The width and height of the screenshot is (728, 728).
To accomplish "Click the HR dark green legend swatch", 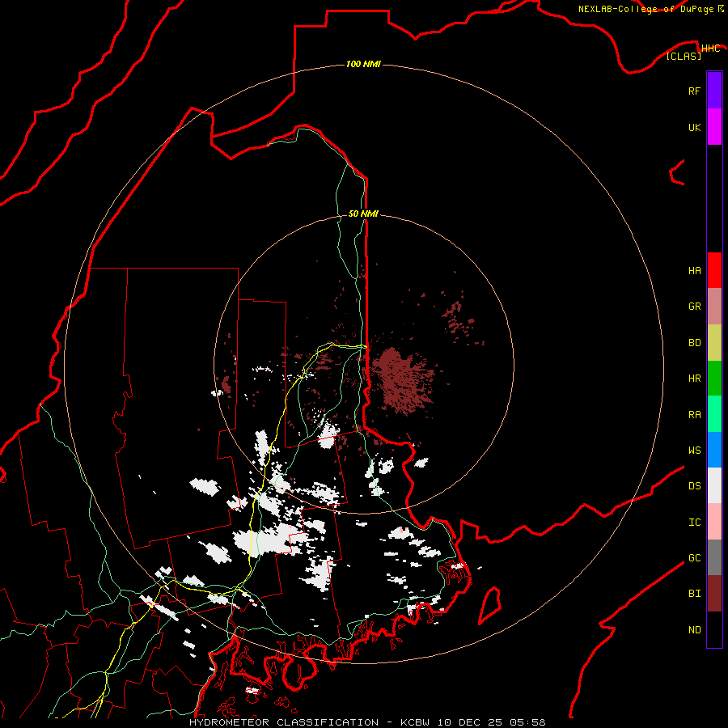I will pos(714,378).
